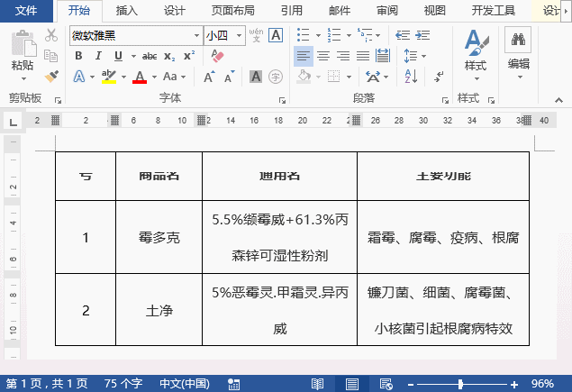
Task: Click the Paste clipboard icon
Action: coord(23,43)
